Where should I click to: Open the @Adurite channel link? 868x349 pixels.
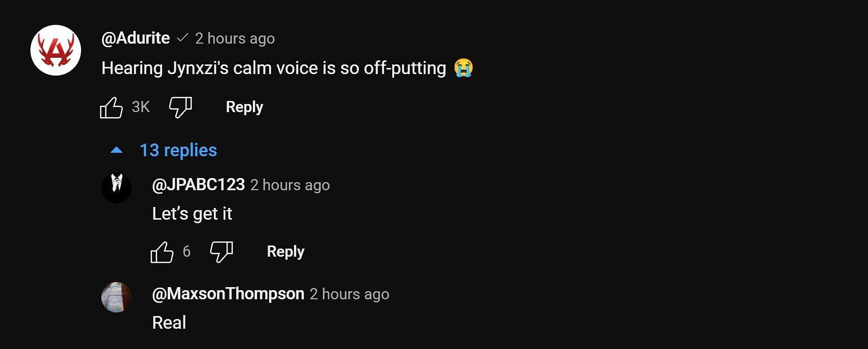coord(135,38)
